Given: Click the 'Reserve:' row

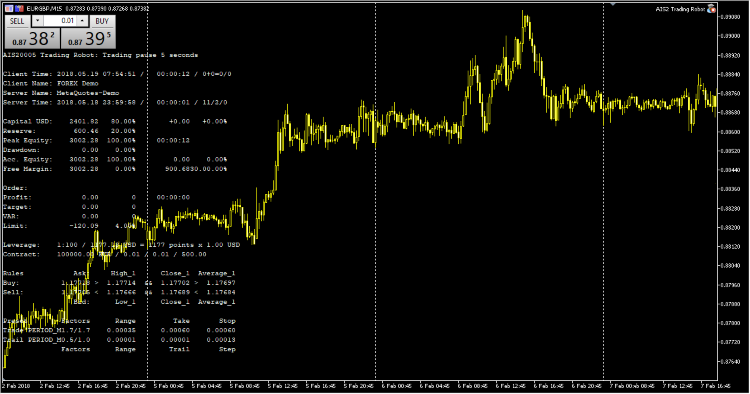Looking at the screenshot, I should coord(69,131).
